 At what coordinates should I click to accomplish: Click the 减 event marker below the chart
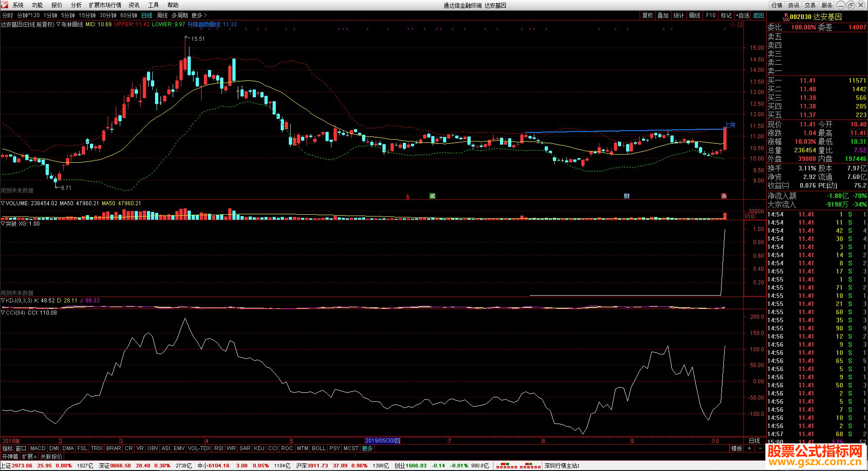click(x=432, y=196)
